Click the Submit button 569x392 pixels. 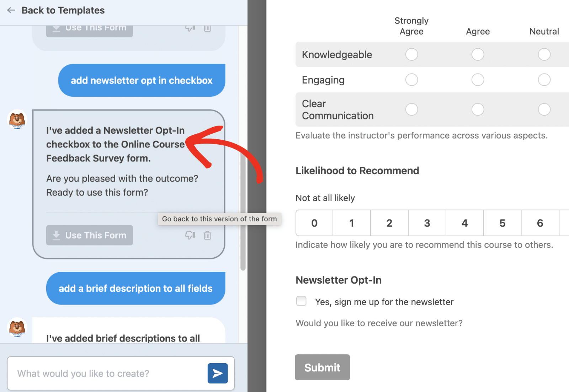(x=322, y=367)
